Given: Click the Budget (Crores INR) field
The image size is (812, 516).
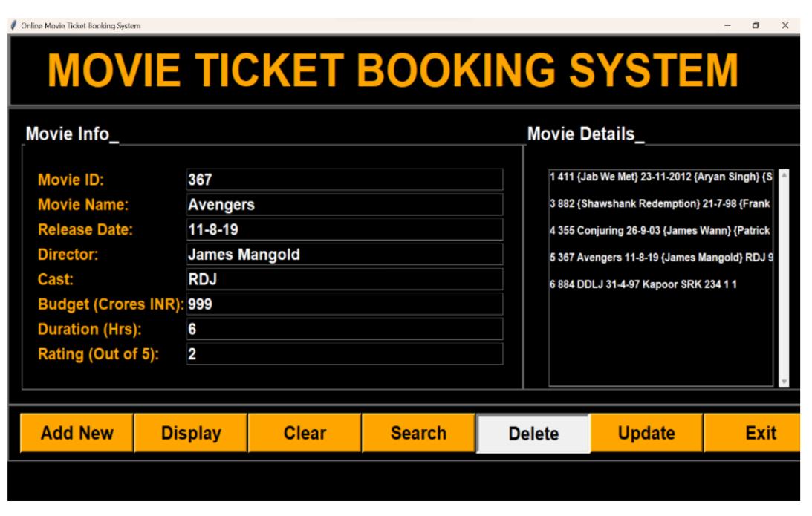Looking at the screenshot, I should [344, 304].
